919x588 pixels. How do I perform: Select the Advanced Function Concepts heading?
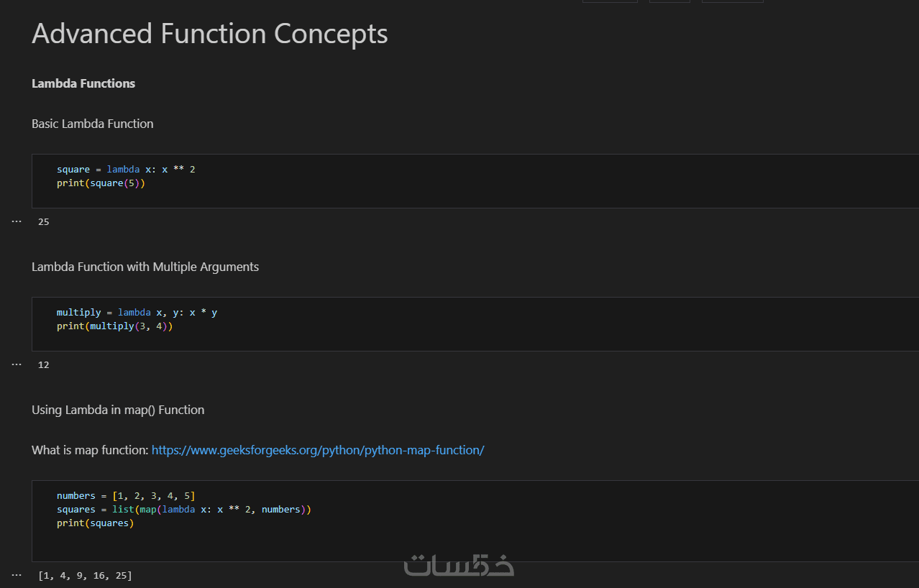click(x=209, y=34)
